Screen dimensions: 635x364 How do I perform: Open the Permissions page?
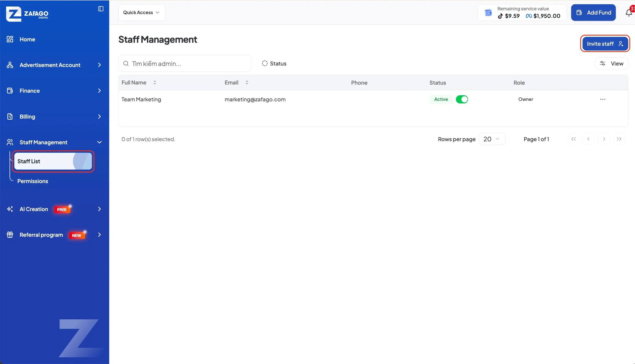click(x=33, y=181)
